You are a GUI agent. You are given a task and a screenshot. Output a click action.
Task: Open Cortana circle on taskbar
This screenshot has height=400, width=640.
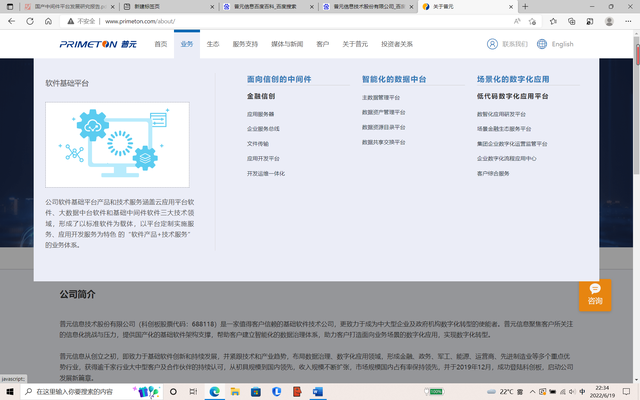pos(173,392)
